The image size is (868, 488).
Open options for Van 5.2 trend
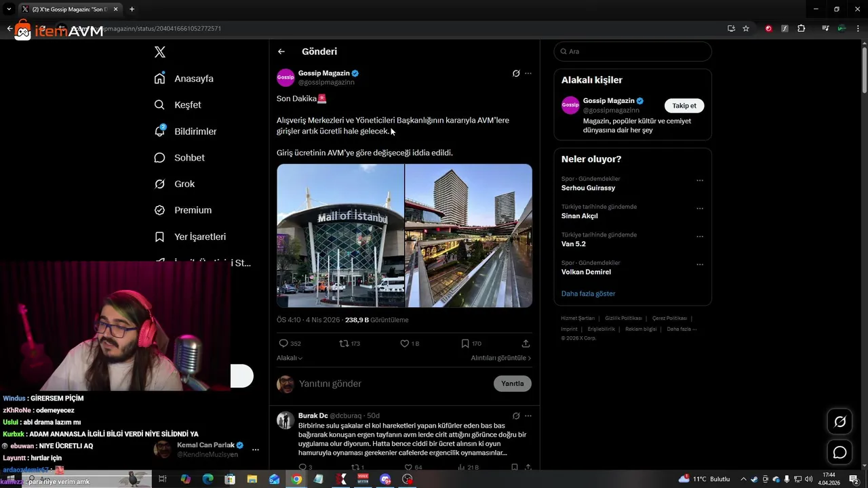pyautogui.click(x=700, y=237)
